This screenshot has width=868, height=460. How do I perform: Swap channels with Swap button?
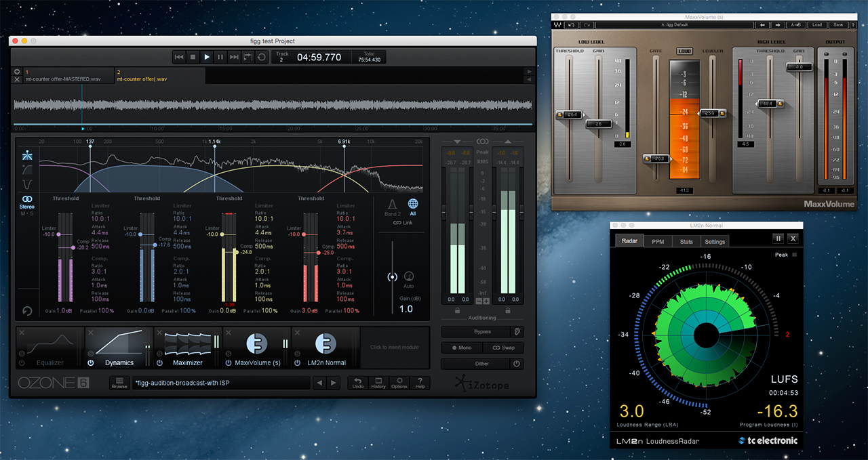pyautogui.click(x=503, y=348)
